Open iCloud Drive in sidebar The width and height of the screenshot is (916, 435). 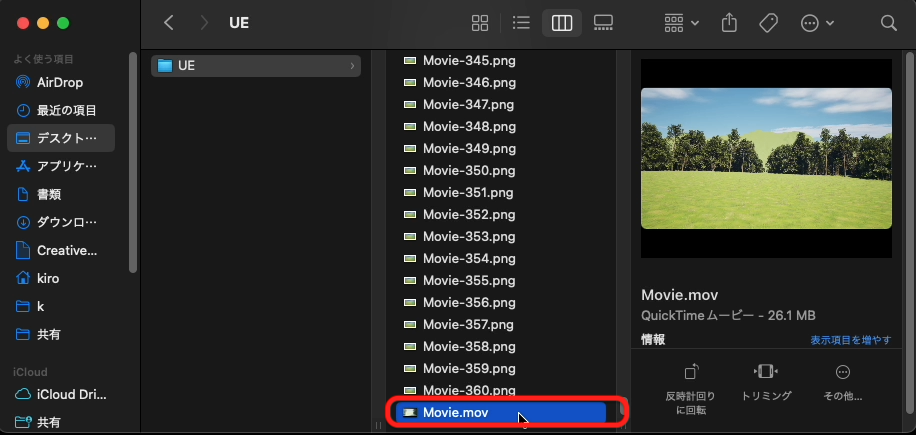point(61,394)
